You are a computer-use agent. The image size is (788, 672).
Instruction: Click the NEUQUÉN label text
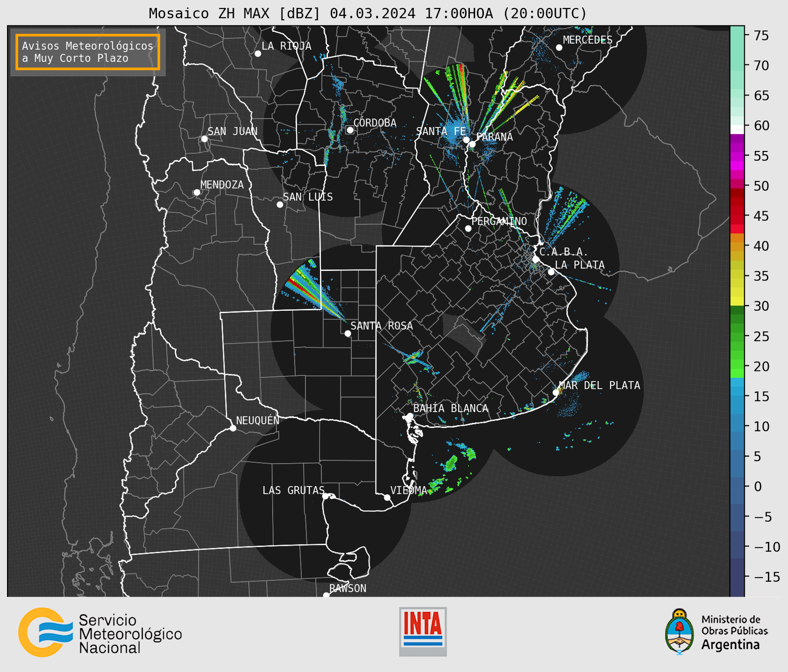click(258, 420)
